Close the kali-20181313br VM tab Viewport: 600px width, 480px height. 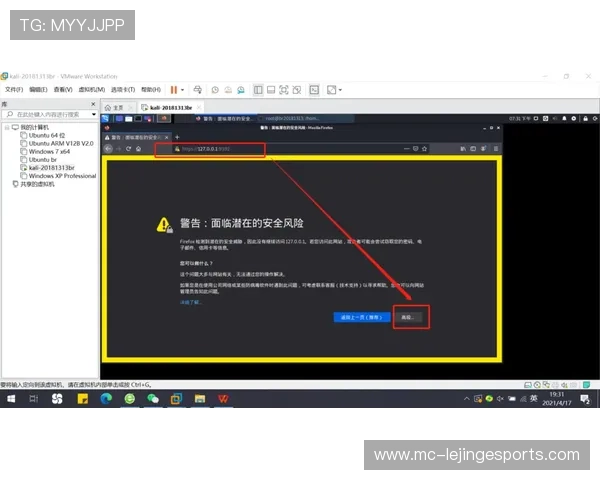[199, 108]
